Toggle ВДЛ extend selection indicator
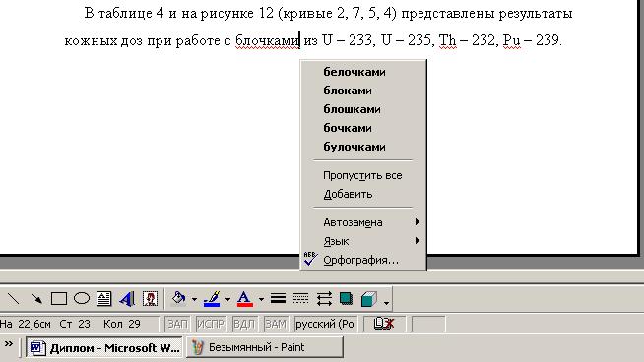The height and width of the screenshot is (362, 644). (x=244, y=324)
